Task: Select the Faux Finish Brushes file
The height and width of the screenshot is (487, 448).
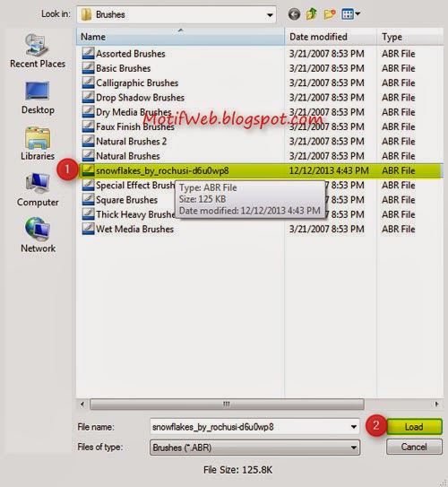Action: (x=135, y=126)
